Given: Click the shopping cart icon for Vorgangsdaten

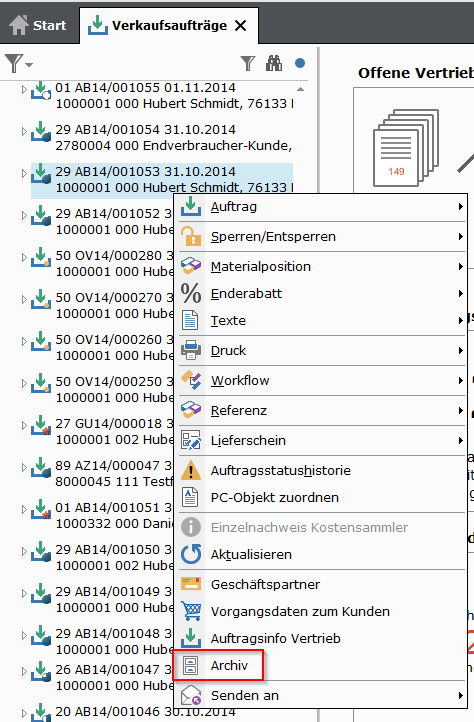Looking at the screenshot, I should (x=191, y=611).
